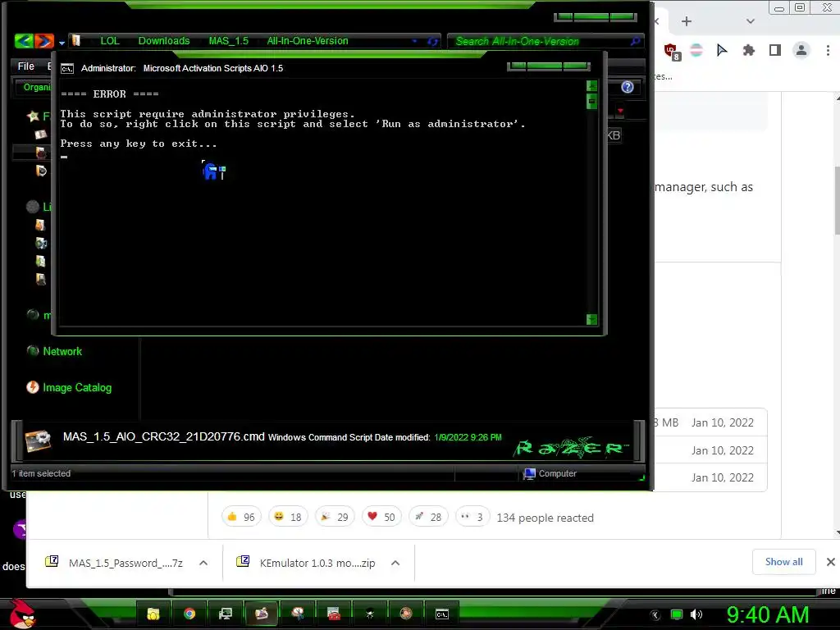The height and width of the screenshot is (630, 840).
Task: Select Network in the navigation pane
Action: click(x=62, y=351)
